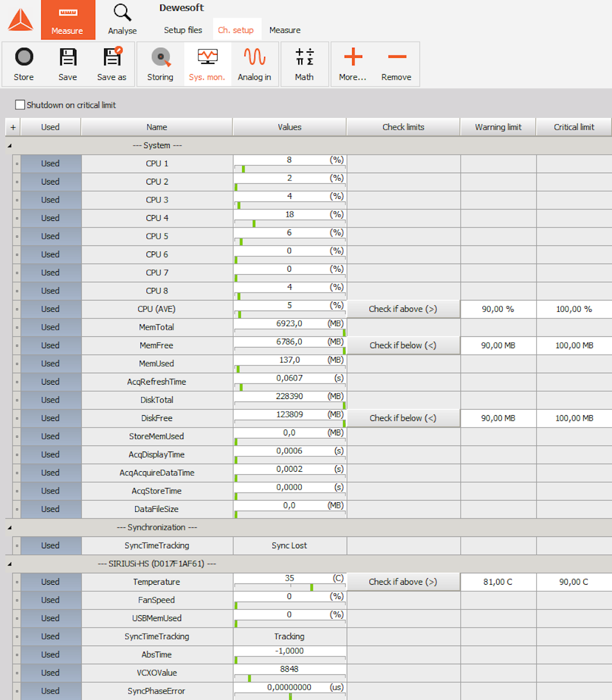Change DiskFree Check if below limit
612x700 pixels.
point(403,418)
